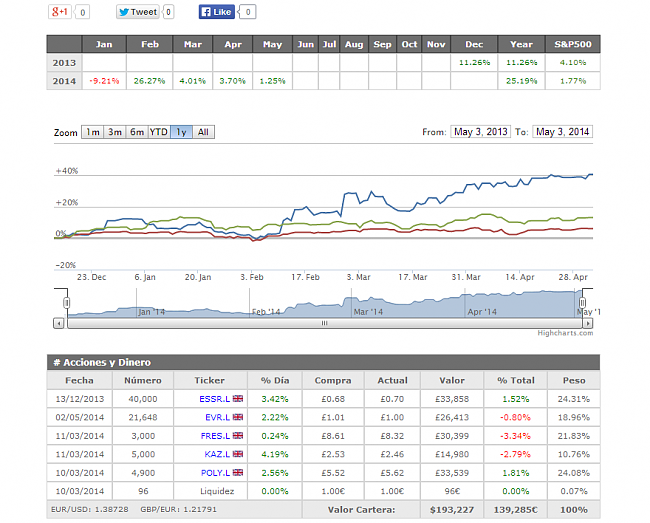Click the right navigator handle

click(x=582, y=303)
